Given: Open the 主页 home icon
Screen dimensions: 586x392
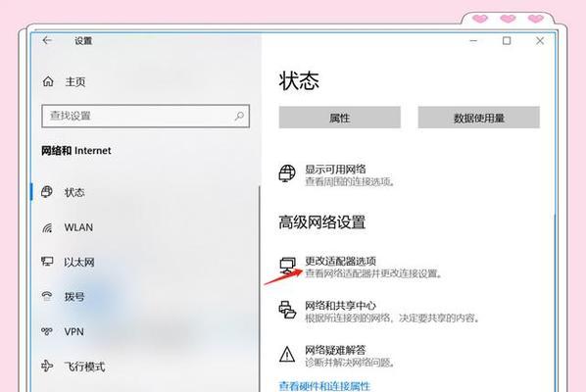Looking at the screenshot, I should (x=48, y=81).
